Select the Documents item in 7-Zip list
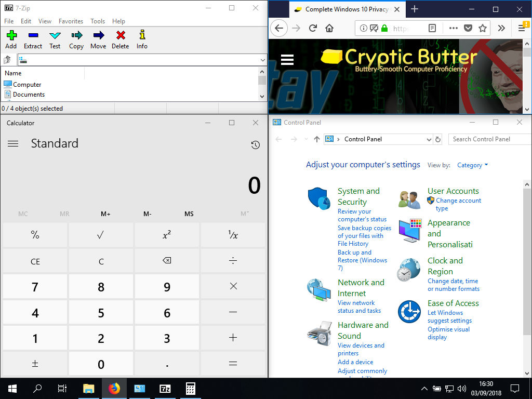 pyautogui.click(x=24, y=95)
